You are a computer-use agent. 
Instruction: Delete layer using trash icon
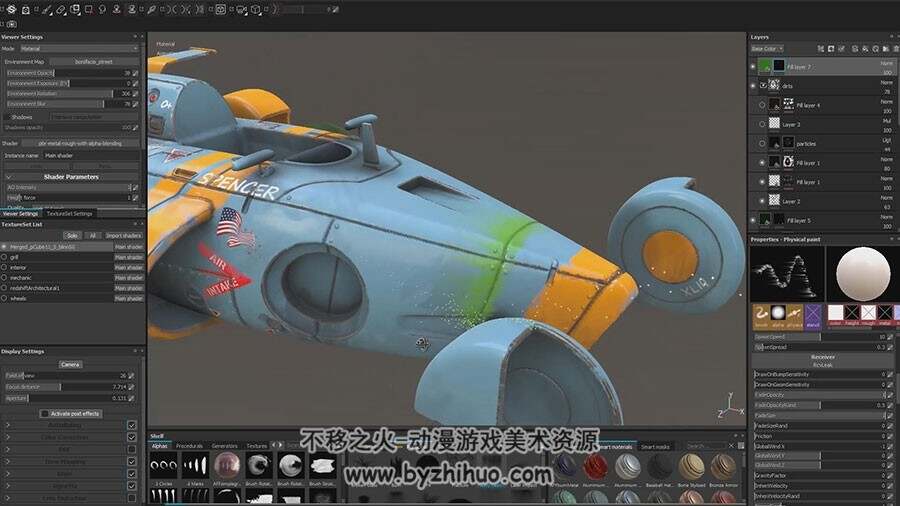[x=895, y=49]
